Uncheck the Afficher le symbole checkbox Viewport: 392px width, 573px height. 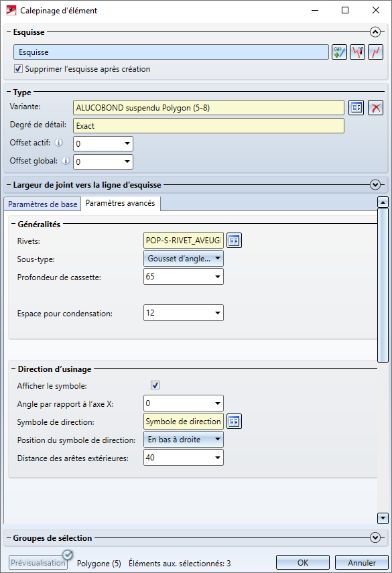(155, 385)
